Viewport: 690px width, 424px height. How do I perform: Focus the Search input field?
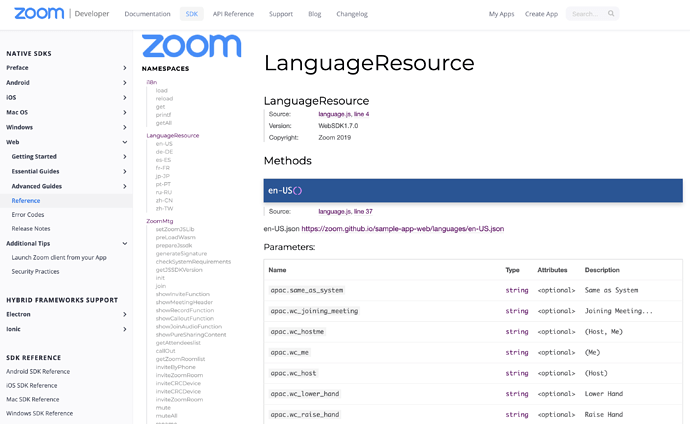point(592,14)
